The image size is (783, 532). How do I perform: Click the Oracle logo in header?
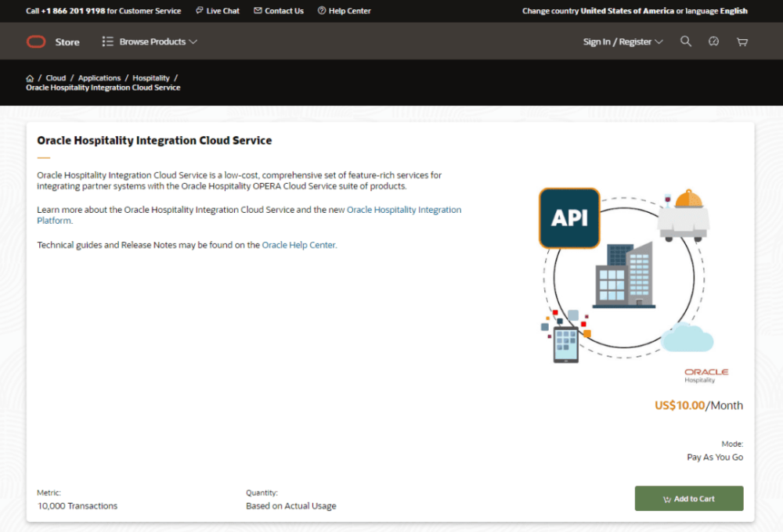36,42
